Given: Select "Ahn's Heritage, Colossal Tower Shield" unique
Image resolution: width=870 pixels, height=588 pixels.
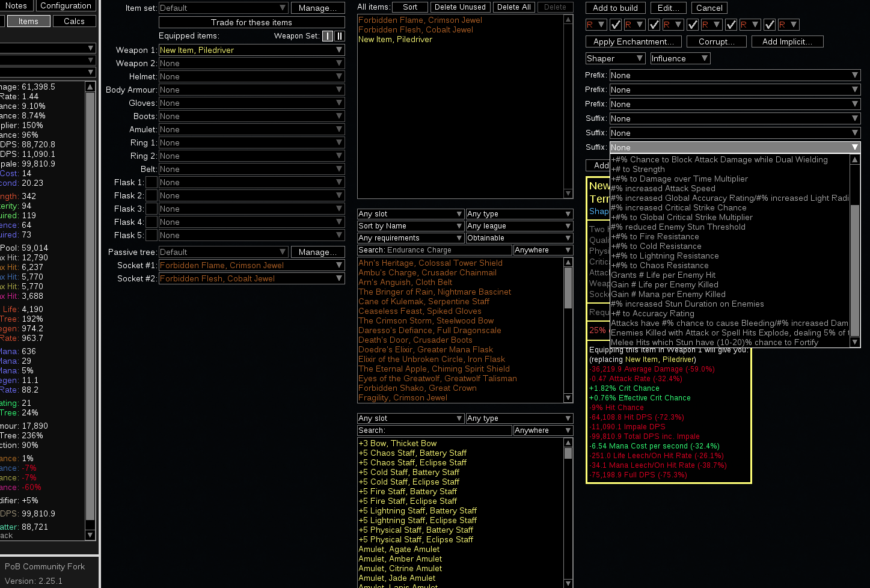Looking at the screenshot, I should [x=430, y=263].
